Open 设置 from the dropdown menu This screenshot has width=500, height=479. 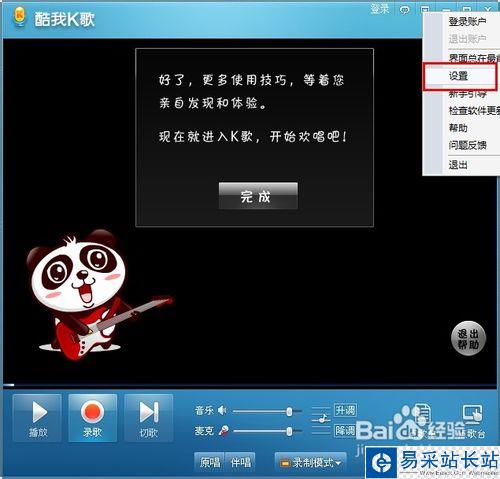point(460,76)
